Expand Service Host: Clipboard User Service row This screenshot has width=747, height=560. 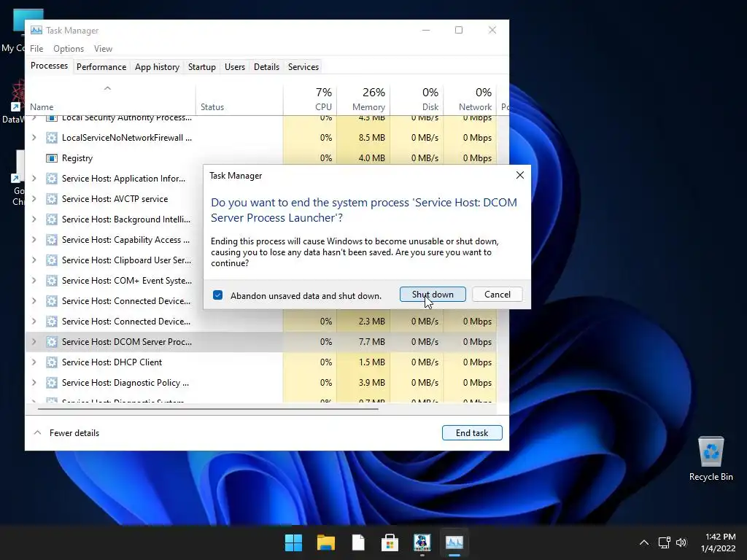tap(34, 260)
